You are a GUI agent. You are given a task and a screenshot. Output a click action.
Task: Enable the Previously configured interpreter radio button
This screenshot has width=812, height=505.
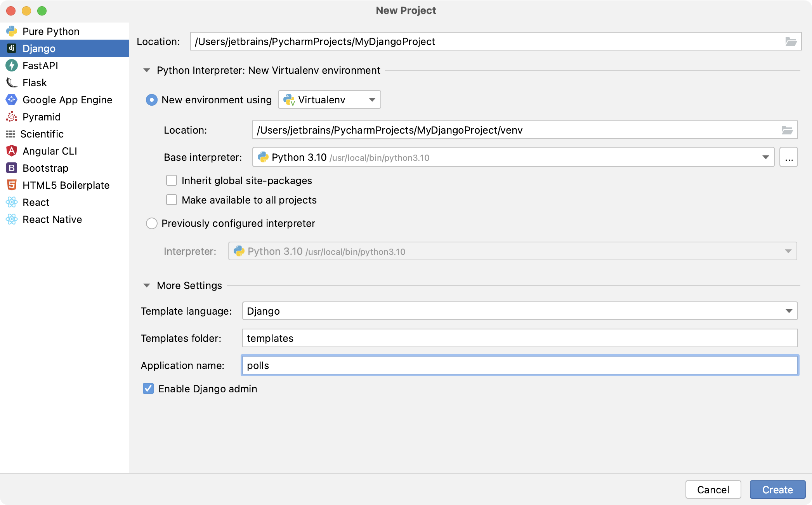pyautogui.click(x=152, y=223)
